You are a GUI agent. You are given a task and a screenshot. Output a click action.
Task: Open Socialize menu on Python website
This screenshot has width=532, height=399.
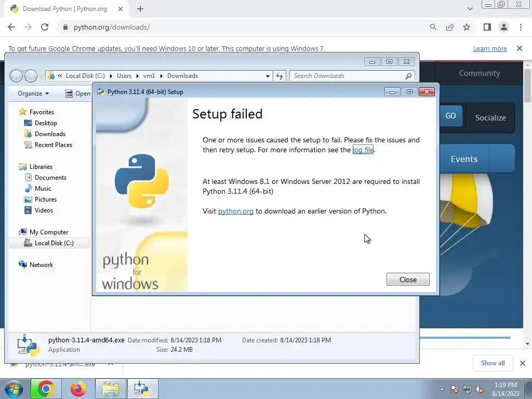[x=490, y=118]
